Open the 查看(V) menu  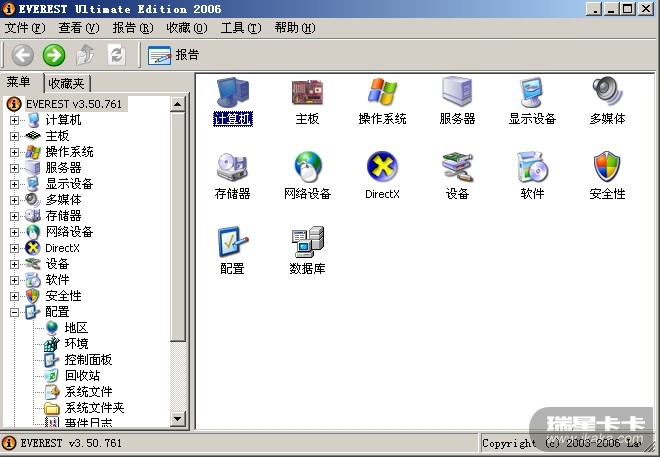tap(79, 28)
